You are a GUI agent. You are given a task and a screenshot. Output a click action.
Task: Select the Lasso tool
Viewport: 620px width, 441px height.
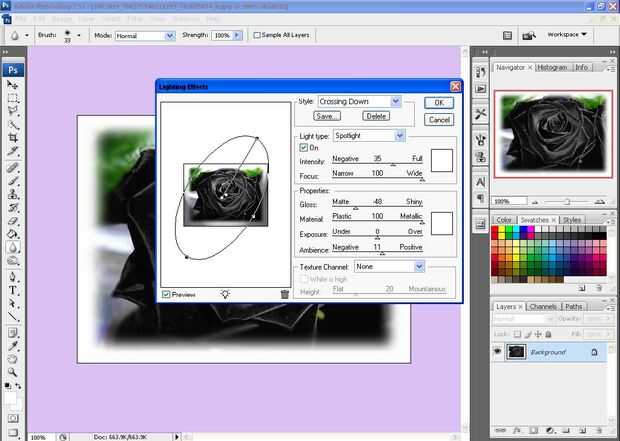(12, 111)
